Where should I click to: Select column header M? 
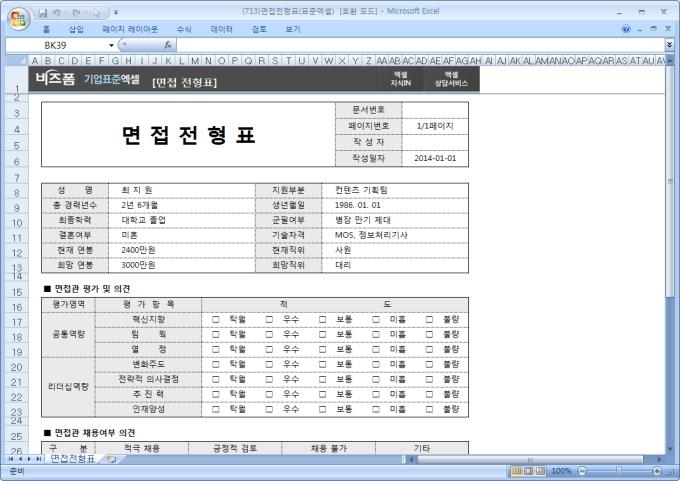point(195,60)
